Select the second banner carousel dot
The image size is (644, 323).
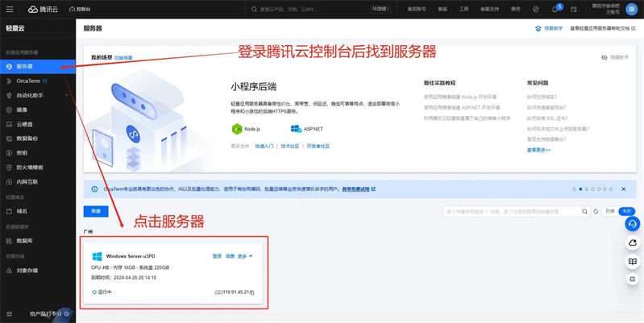coord(580,189)
